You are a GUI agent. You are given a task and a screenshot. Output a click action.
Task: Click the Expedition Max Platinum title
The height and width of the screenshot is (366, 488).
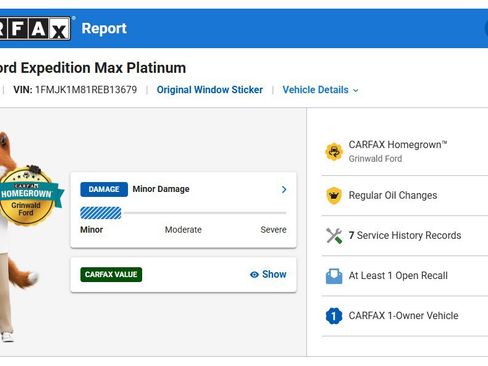click(93, 68)
